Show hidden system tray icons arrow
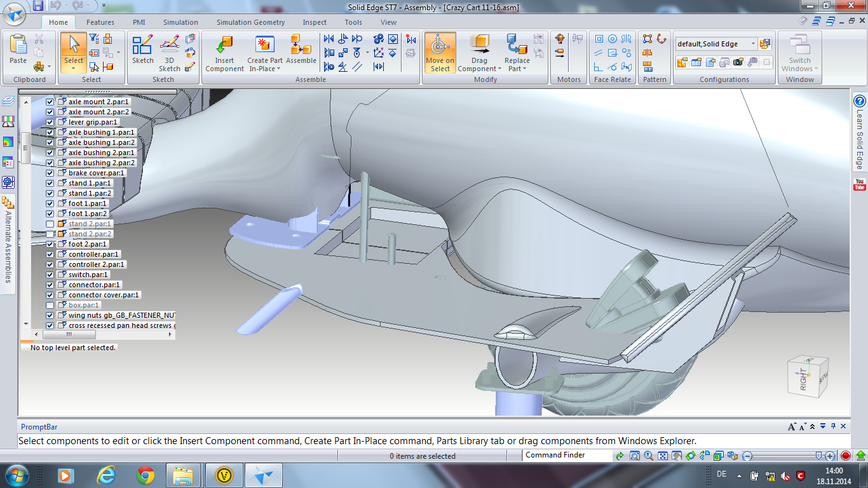 [740, 475]
